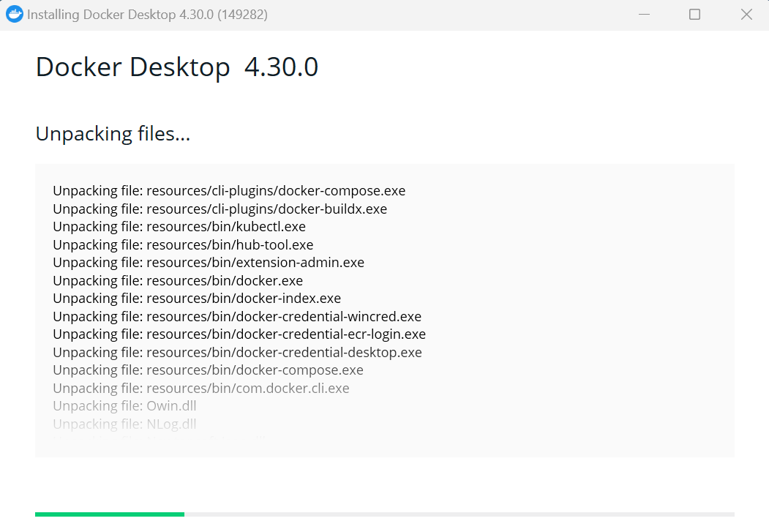Minimize the Docker installer window
769x532 pixels.
pos(645,15)
